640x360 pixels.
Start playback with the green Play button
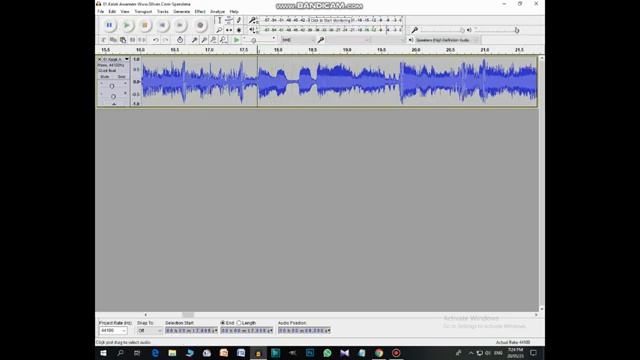(127, 25)
